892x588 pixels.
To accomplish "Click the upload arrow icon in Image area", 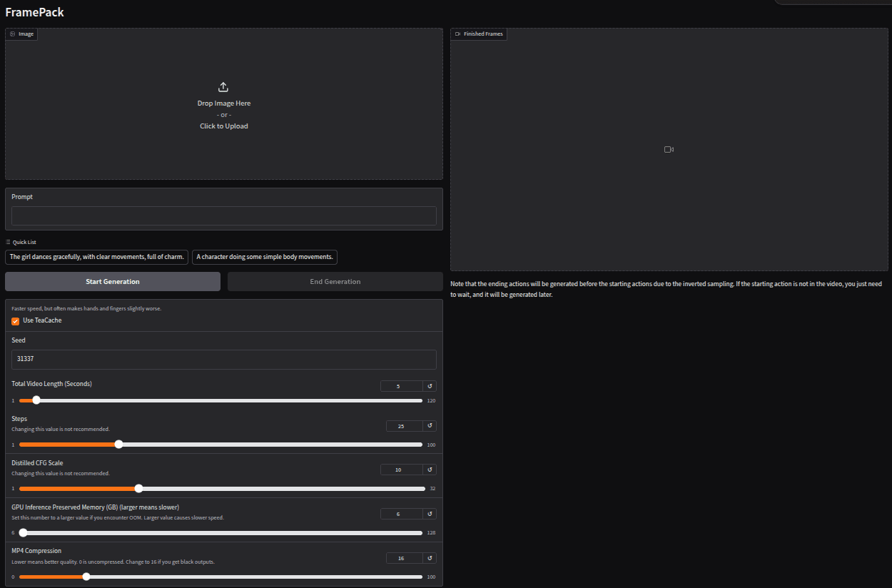I will tap(223, 87).
